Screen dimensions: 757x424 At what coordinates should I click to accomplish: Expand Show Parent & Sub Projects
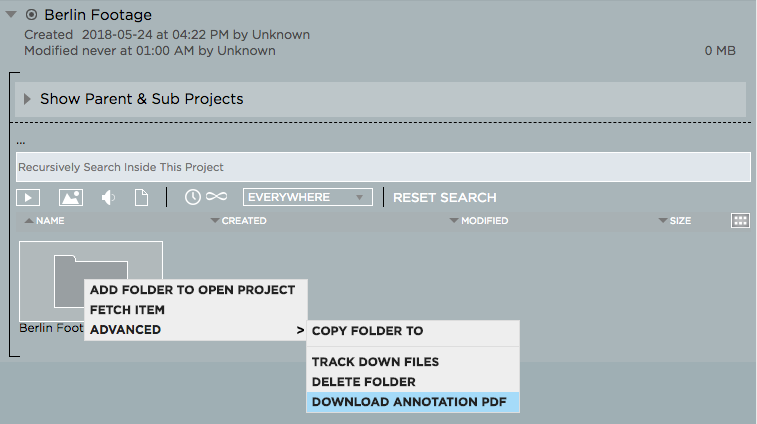click(x=28, y=99)
